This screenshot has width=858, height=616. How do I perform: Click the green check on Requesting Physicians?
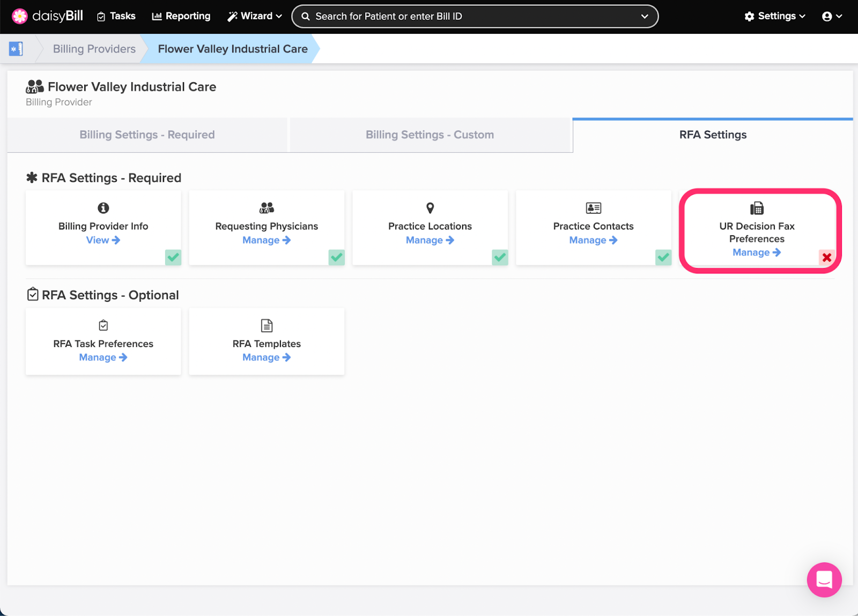[x=337, y=257]
